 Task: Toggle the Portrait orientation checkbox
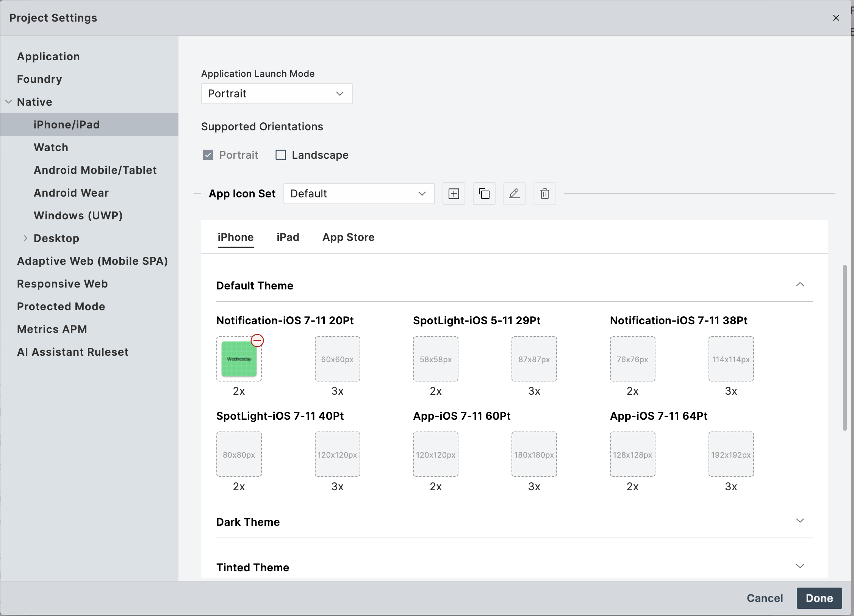(208, 155)
